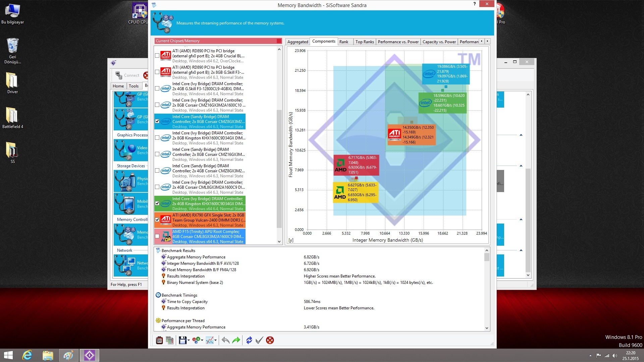Click the Paint app in the taskbar
The image size is (644, 362).
click(69, 355)
